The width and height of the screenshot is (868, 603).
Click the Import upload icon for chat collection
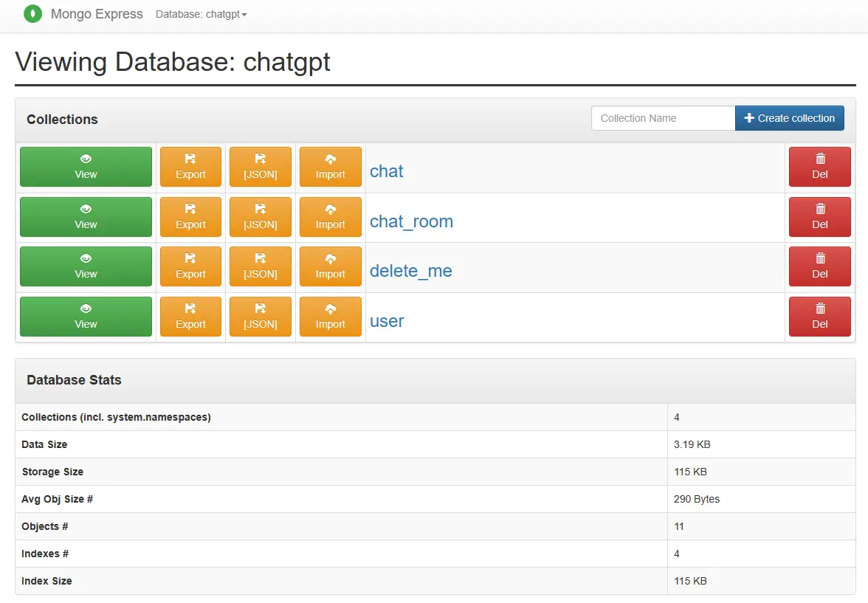click(330, 159)
